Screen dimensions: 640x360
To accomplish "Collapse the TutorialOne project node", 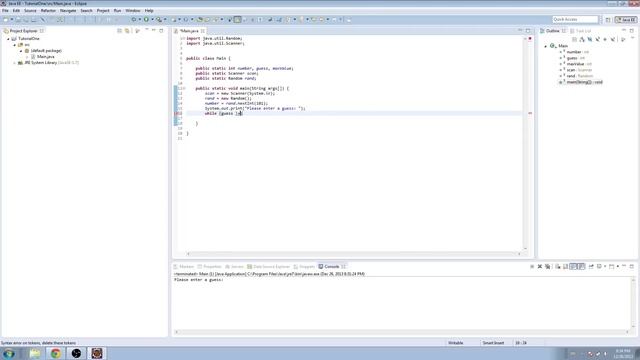I will pyautogui.click(x=8, y=39).
